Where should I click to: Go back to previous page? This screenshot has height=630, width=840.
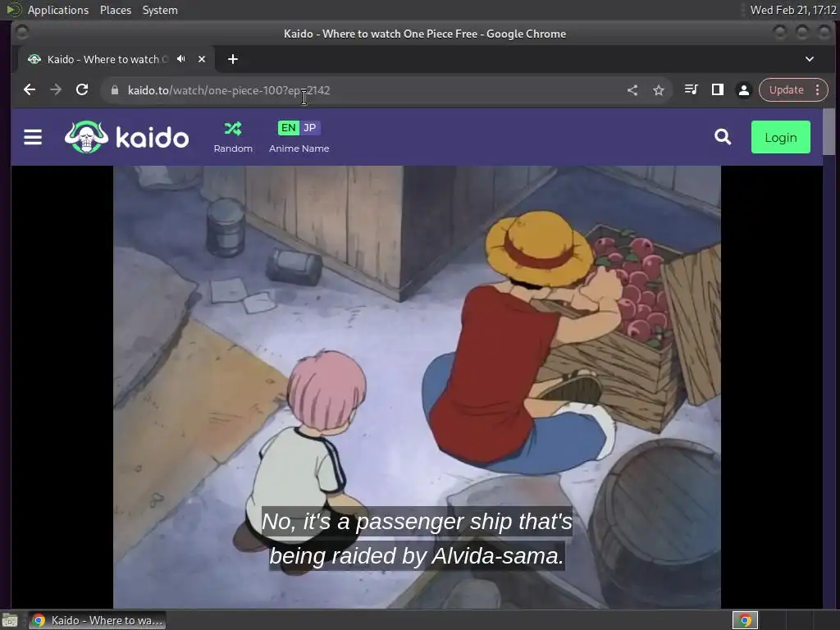[x=30, y=90]
